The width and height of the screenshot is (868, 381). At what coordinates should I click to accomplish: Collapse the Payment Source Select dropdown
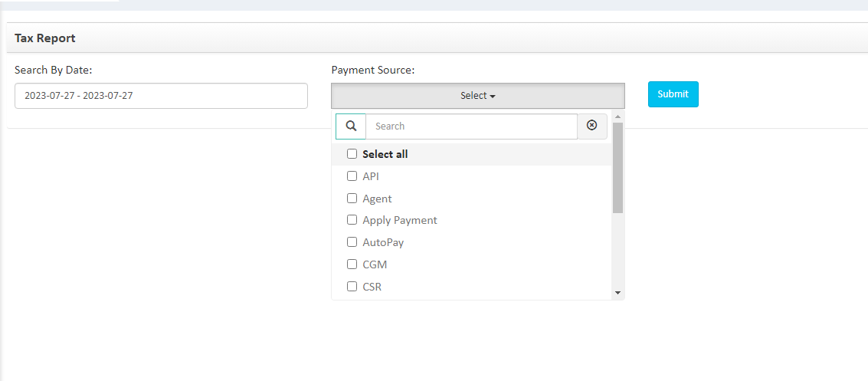pos(478,96)
